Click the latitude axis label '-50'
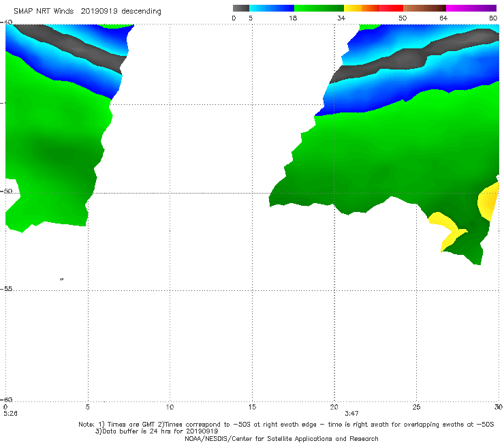This screenshot has height=443, width=504. pos(6,191)
